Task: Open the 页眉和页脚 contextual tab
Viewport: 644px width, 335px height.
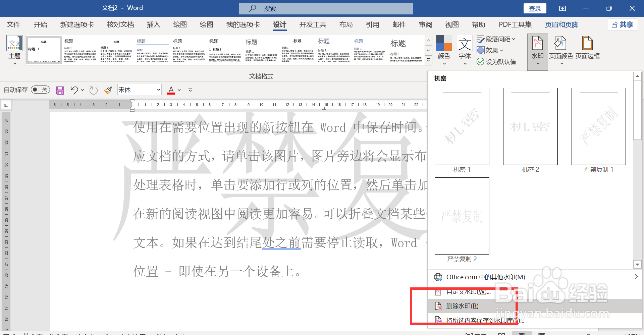Action: tap(561, 24)
